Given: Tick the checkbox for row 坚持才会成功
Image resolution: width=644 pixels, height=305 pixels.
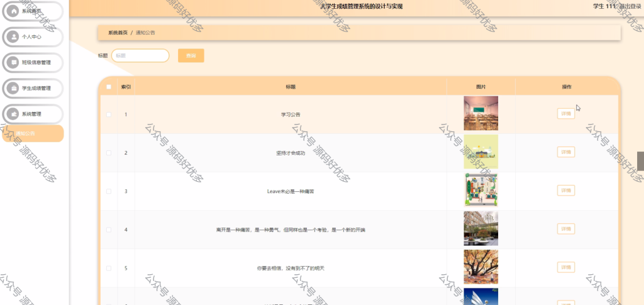Looking at the screenshot, I should 109,153.
